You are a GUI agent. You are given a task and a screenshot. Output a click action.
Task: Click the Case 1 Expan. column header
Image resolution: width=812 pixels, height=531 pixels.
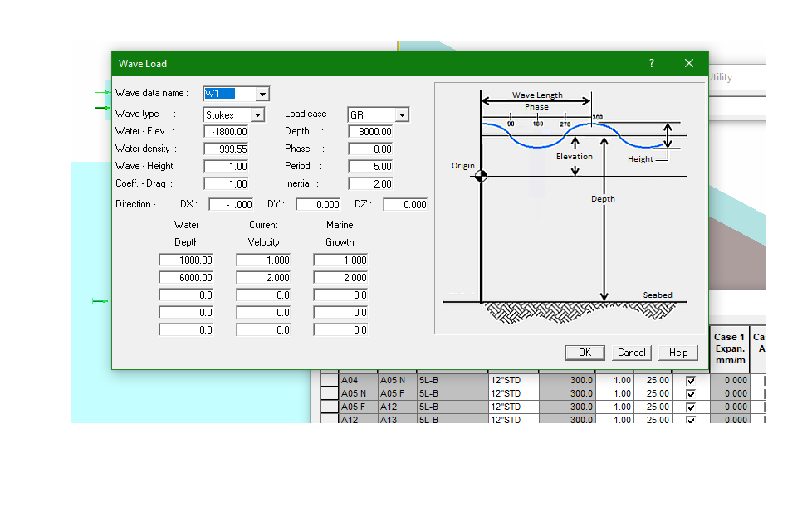729,348
